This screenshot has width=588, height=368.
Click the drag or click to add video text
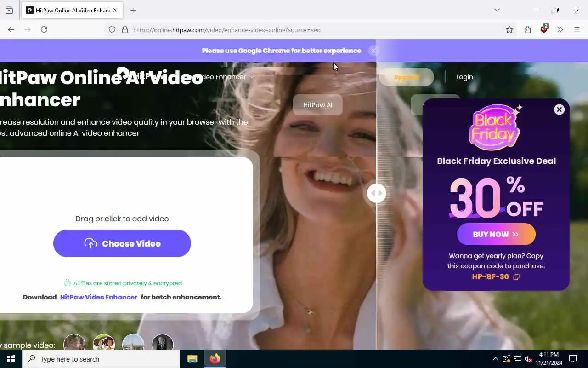click(x=122, y=218)
